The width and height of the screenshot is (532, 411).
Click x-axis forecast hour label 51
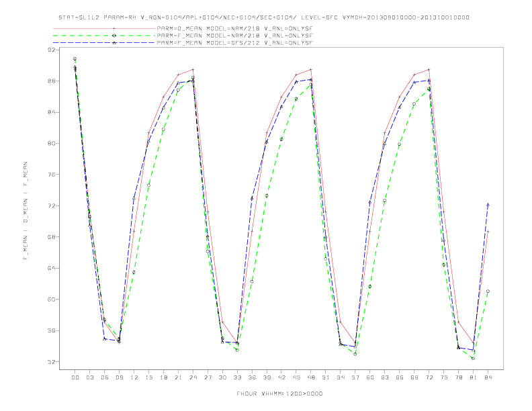[326, 377]
